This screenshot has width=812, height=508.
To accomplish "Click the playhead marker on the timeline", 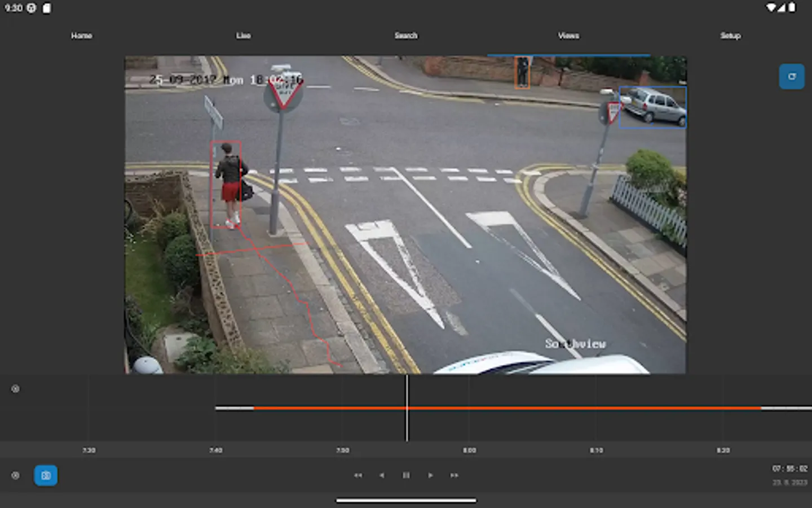I will (407, 408).
